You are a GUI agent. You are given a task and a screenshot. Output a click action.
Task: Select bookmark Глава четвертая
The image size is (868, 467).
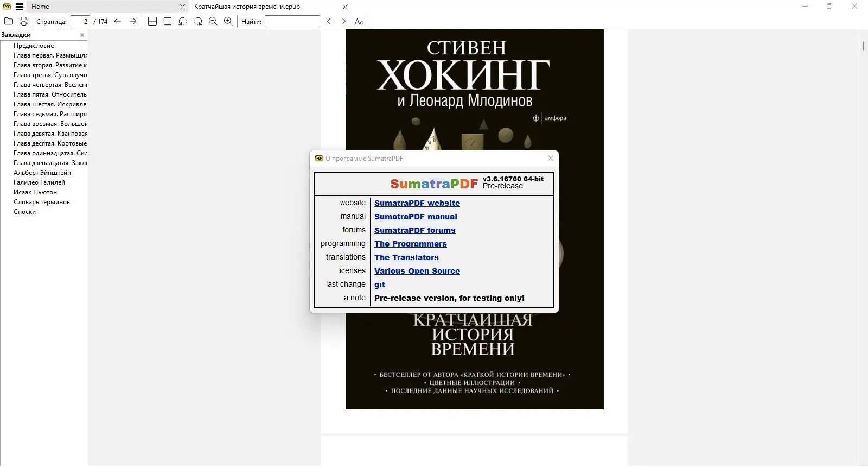tap(50, 85)
